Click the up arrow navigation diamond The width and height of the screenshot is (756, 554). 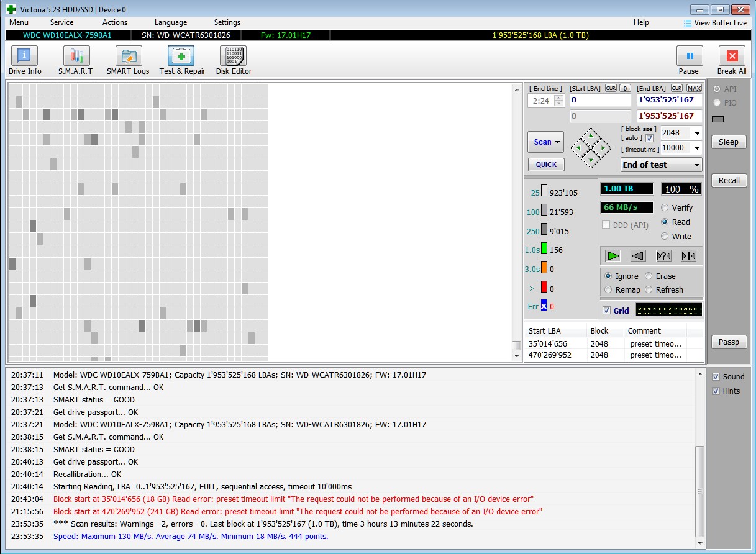[591, 135]
